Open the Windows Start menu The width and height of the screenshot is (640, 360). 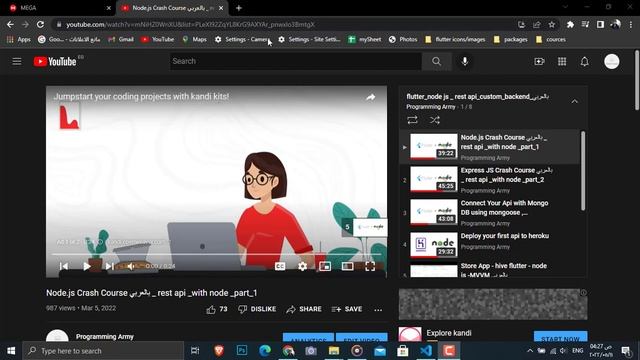pyautogui.click(x=11, y=351)
